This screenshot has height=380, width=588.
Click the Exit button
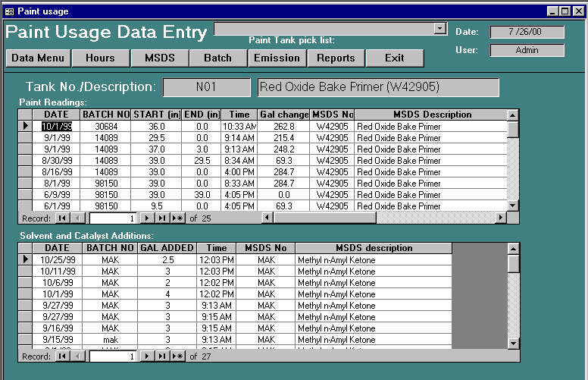coord(395,58)
